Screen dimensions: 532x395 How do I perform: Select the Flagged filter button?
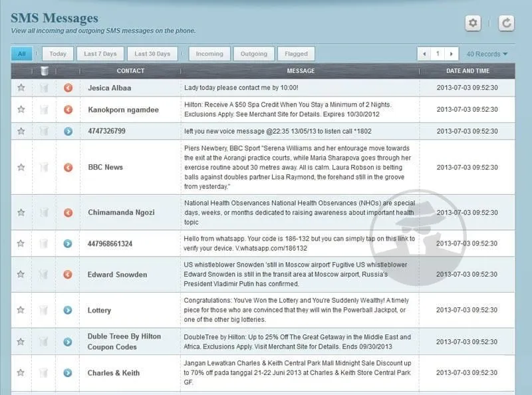click(296, 54)
